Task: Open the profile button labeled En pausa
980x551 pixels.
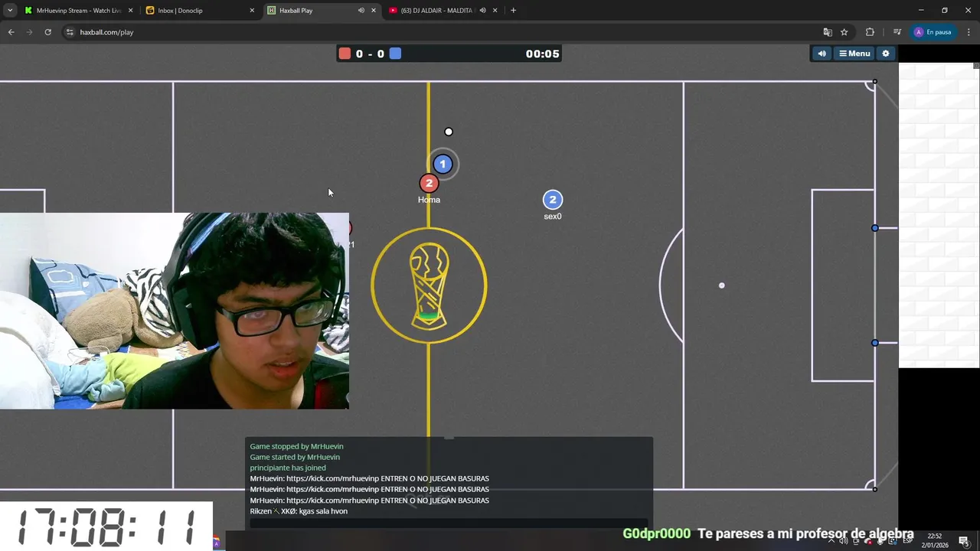Action: [x=933, y=32]
